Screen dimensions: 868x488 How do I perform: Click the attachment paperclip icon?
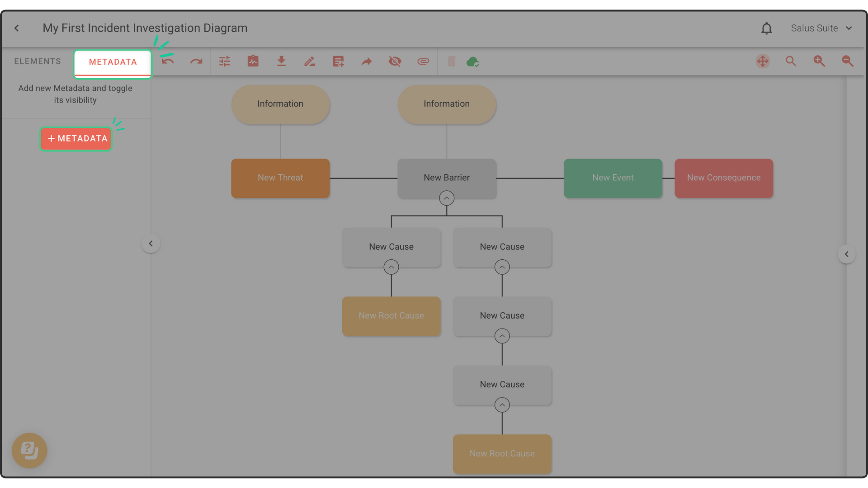pyautogui.click(x=423, y=61)
